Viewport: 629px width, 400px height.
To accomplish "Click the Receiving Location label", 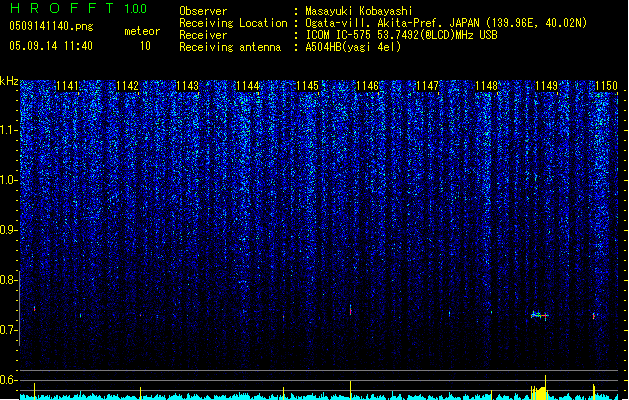I will 233,23.
